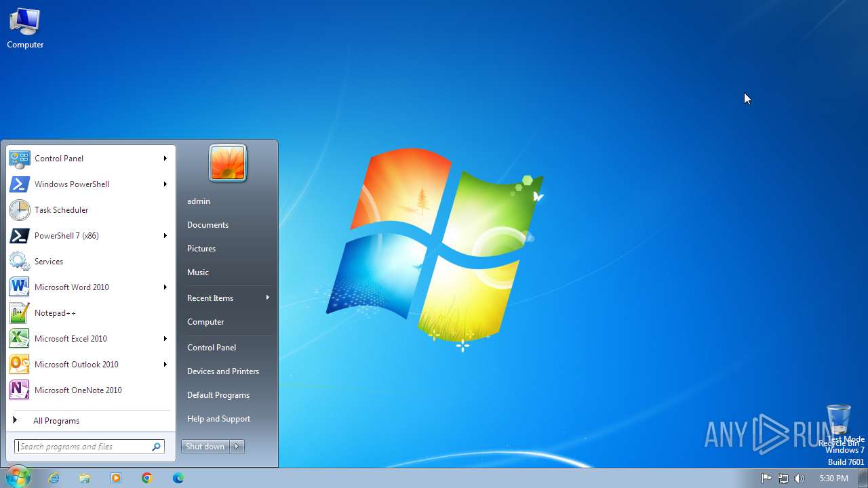Open Notepad++ icon

tap(19, 313)
